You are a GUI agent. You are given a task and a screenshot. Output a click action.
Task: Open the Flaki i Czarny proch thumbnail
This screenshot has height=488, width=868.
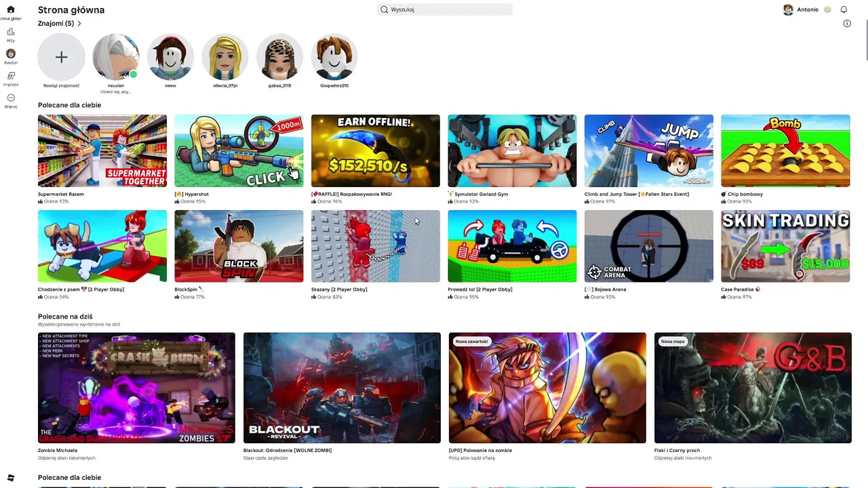[x=753, y=388]
